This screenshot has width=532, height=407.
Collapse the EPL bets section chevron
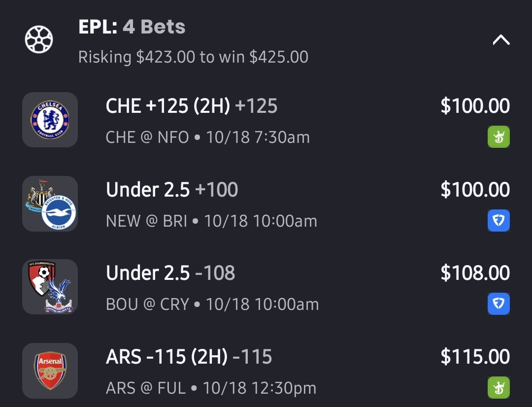tap(501, 40)
